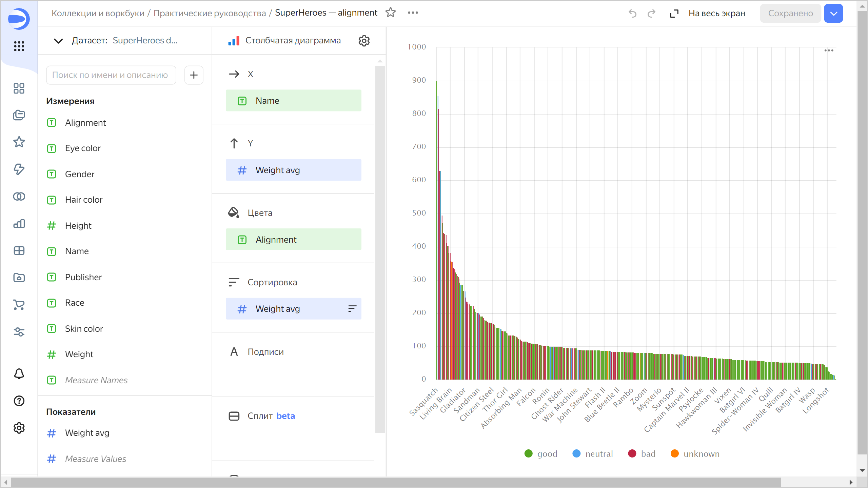Viewport: 868px width, 488px height.
Task: Open the three-dot menu next to title
Action: point(413,13)
